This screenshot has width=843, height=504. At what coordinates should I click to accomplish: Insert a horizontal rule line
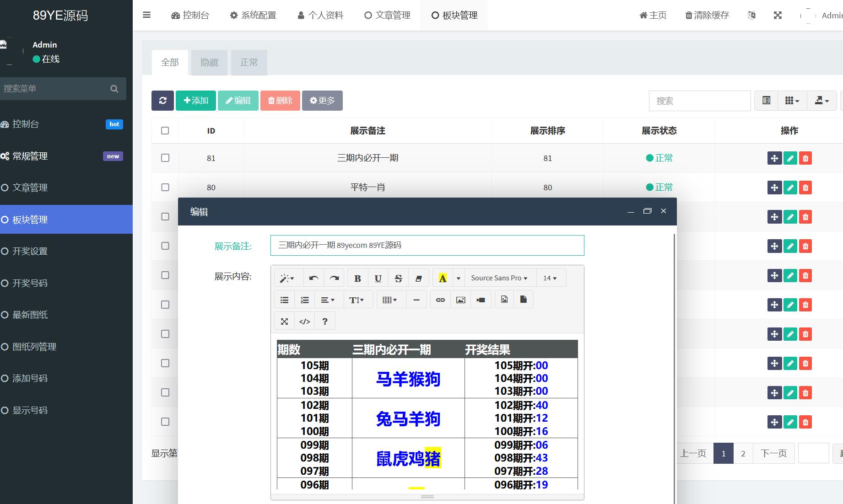pyautogui.click(x=416, y=300)
